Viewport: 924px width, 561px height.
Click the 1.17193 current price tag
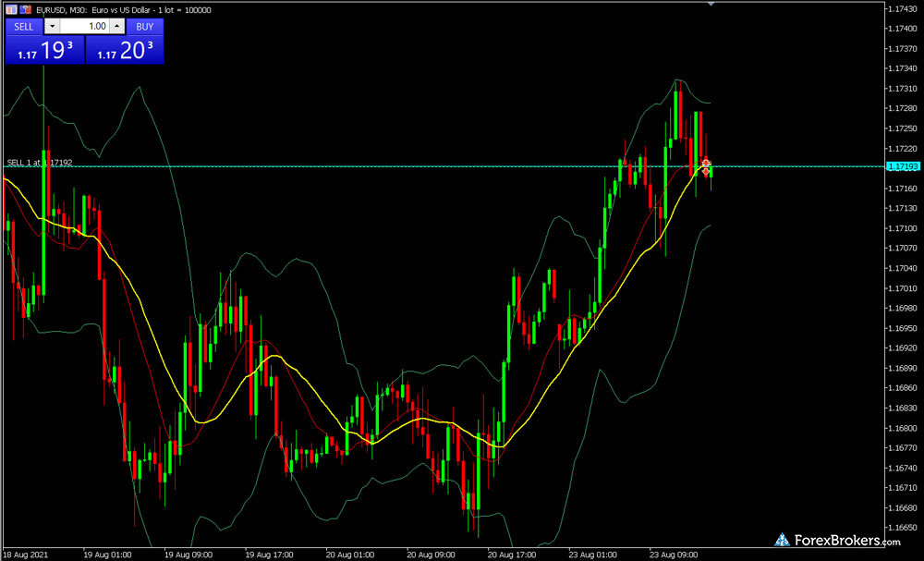(x=904, y=167)
